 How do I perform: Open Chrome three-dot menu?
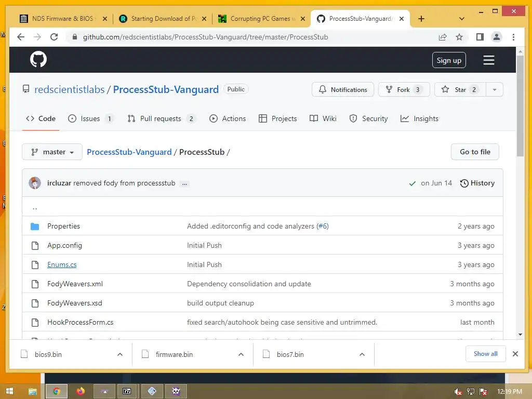click(x=513, y=37)
